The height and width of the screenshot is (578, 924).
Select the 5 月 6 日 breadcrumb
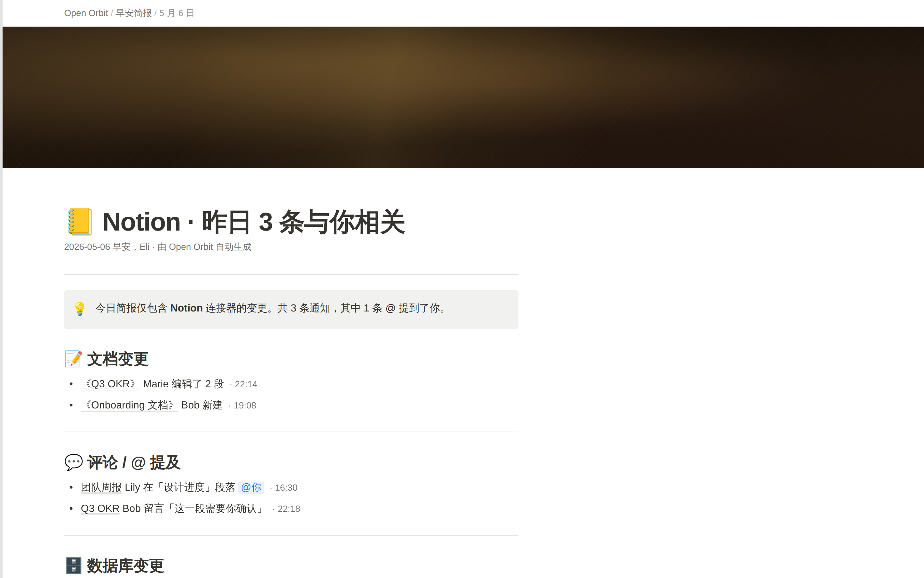[177, 13]
